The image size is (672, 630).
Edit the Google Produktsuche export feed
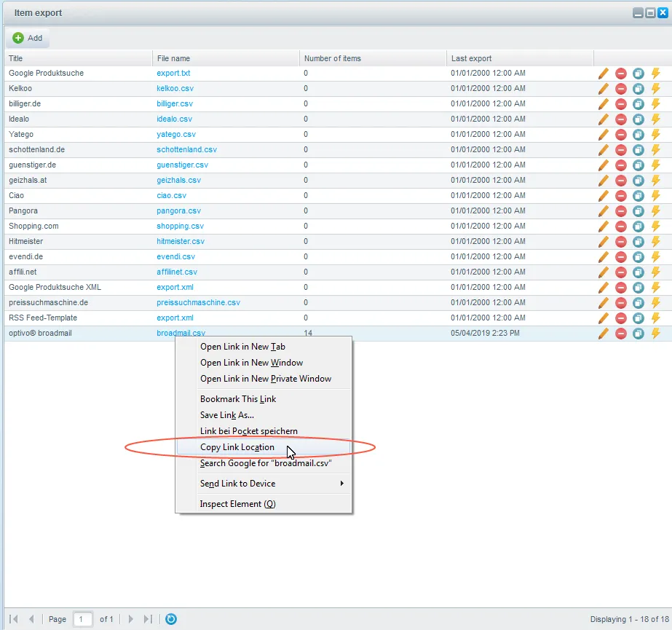(x=603, y=74)
